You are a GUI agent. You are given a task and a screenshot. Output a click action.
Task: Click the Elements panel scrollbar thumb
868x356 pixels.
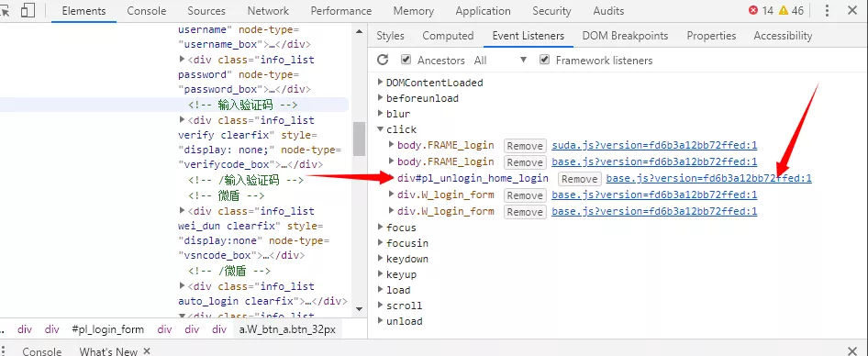359,139
